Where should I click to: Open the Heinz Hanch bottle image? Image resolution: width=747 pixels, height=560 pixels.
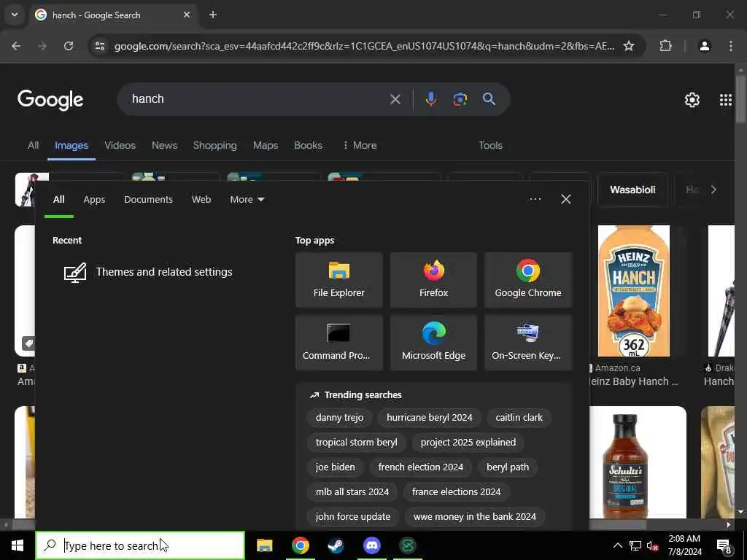(x=633, y=291)
